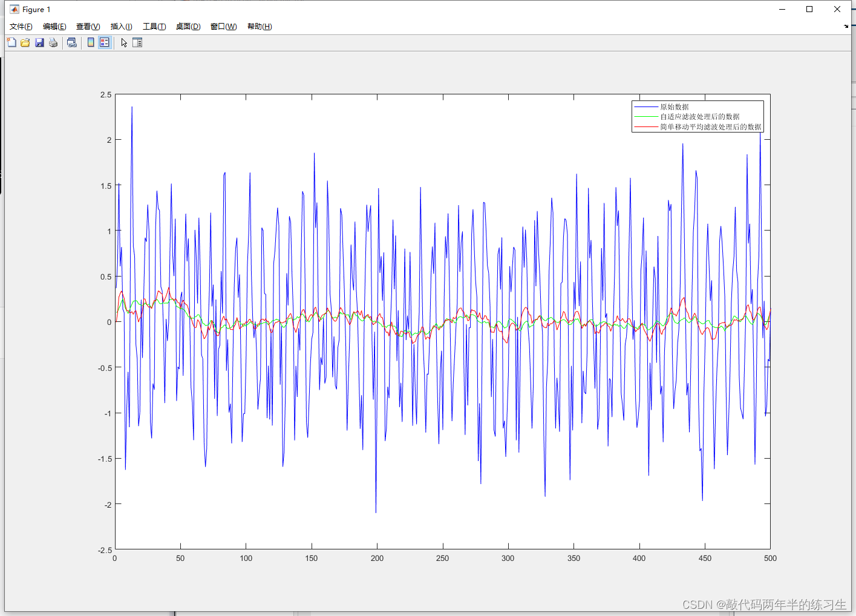The image size is (856, 616).
Task: Open the 插入(I) menu
Action: (121, 27)
